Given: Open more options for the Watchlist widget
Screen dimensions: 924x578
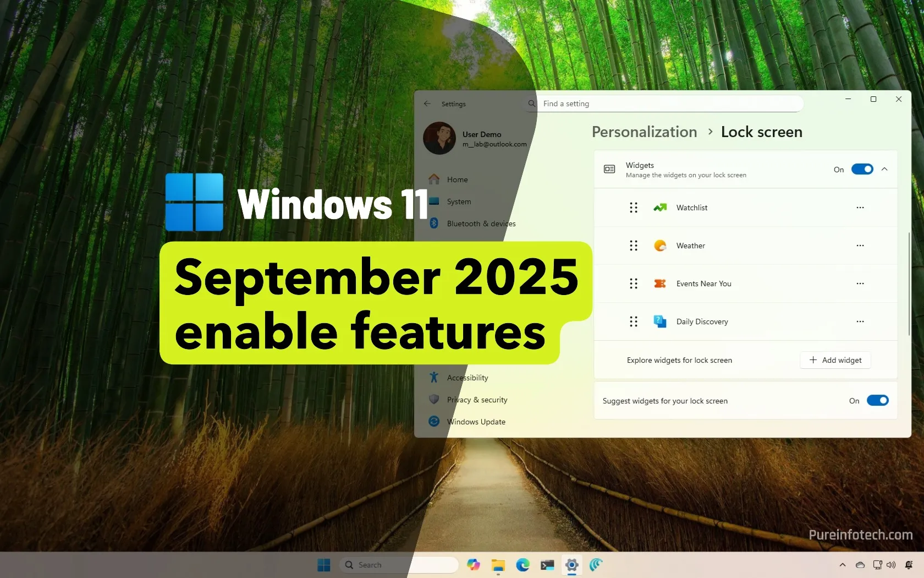Looking at the screenshot, I should [860, 208].
